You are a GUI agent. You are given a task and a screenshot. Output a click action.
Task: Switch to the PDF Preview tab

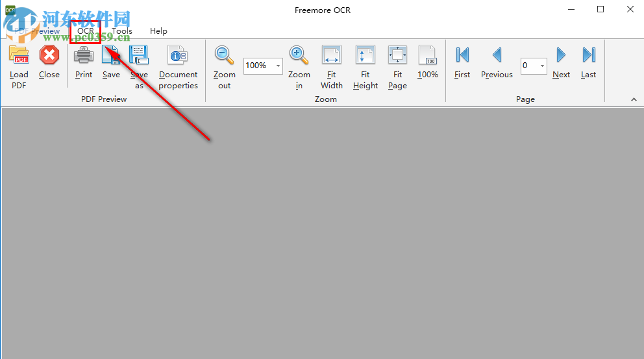(x=37, y=31)
